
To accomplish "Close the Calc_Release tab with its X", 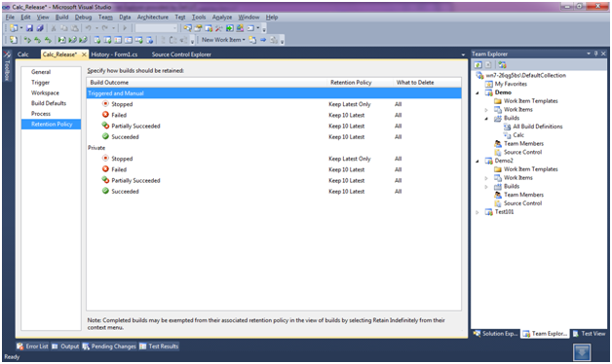I will tap(84, 55).
